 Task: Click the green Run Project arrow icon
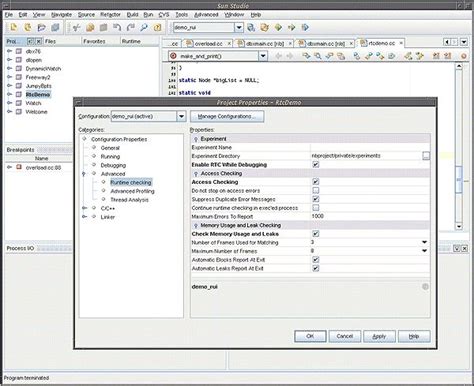(278, 27)
